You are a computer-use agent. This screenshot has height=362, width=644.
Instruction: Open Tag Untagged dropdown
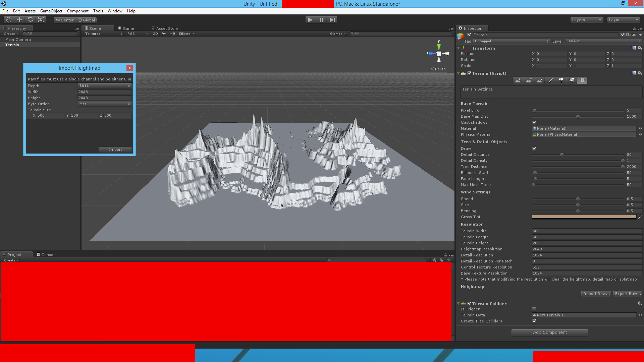point(512,41)
